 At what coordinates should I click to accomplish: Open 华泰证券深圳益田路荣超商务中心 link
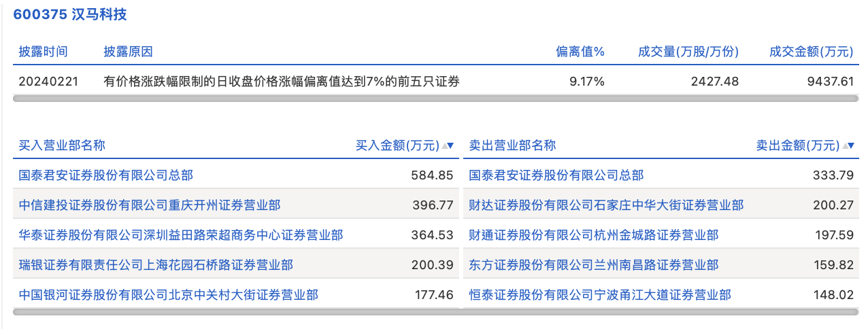click(x=181, y=235)
